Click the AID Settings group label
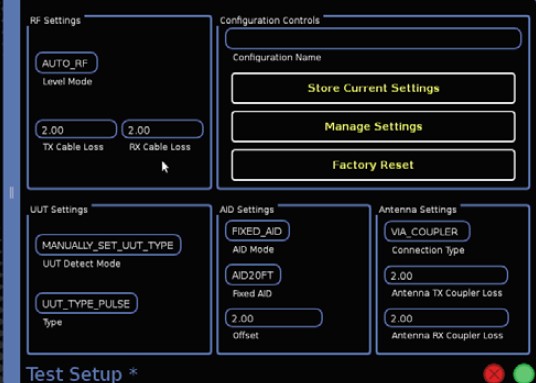The width and height of the screenshot is (536, 383). pos(246,209)
